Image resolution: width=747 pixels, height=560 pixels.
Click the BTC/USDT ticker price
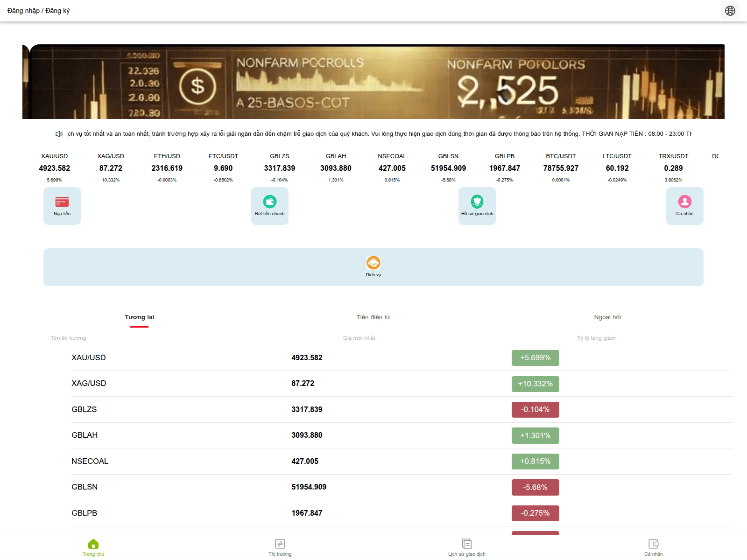click(x=560, y=168)
